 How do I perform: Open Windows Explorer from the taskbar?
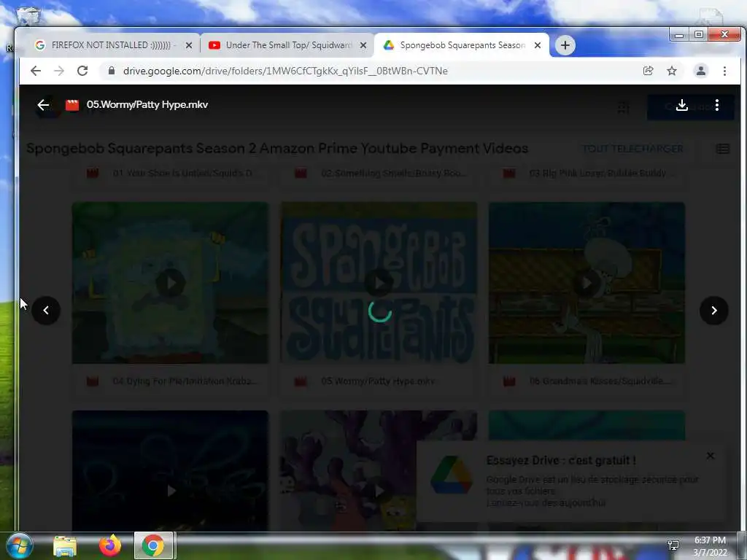point(65,545)
